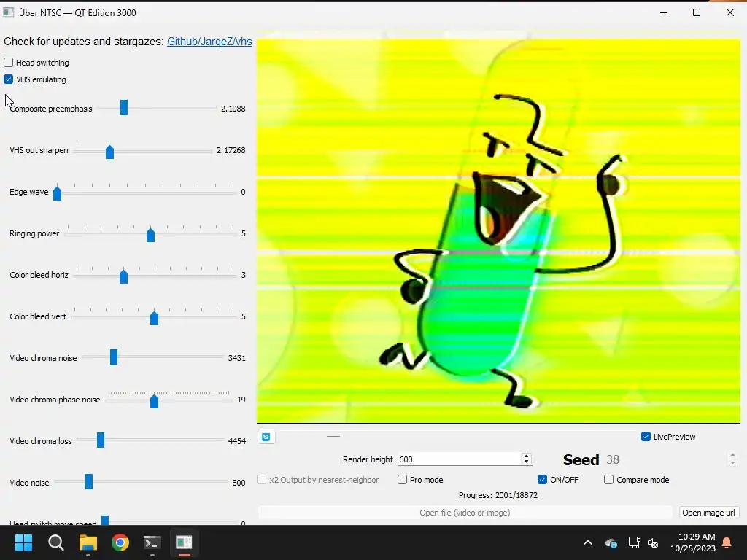Enable the Head switching checkbox
Screen dimensions: 747x560
point(9,63)
